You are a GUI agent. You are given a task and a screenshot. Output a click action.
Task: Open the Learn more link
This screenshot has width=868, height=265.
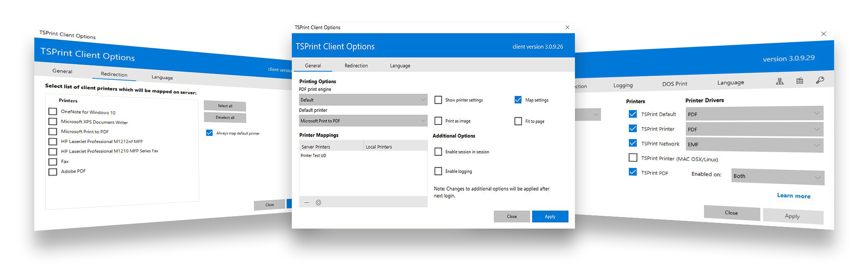[x=794, y=196]
